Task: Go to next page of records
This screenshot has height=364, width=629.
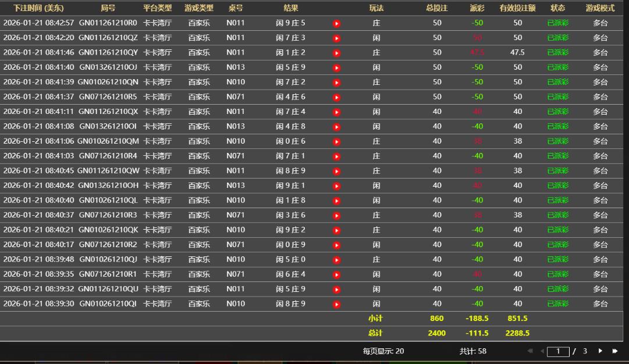Action: coord(600,351)
